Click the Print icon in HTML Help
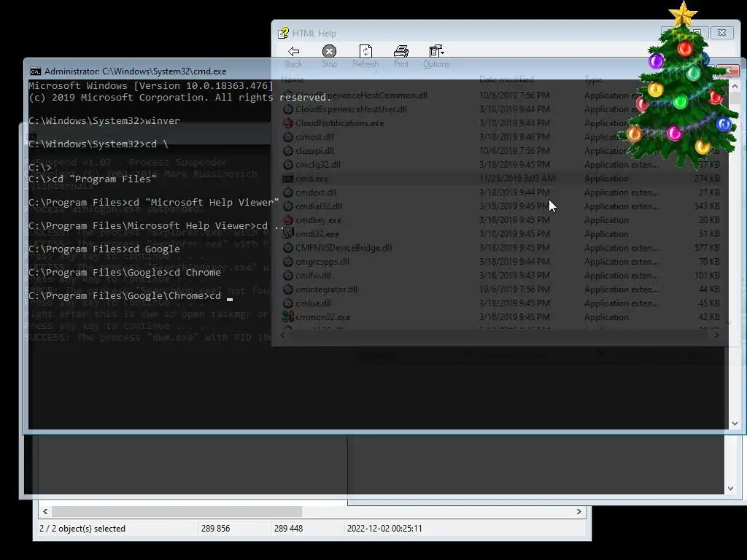This screenshot has width=747, height=560. click(401, 51)
